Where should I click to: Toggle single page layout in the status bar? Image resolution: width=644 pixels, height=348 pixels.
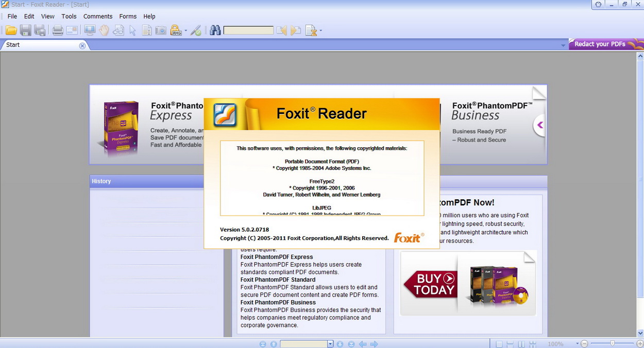point(499,344)
